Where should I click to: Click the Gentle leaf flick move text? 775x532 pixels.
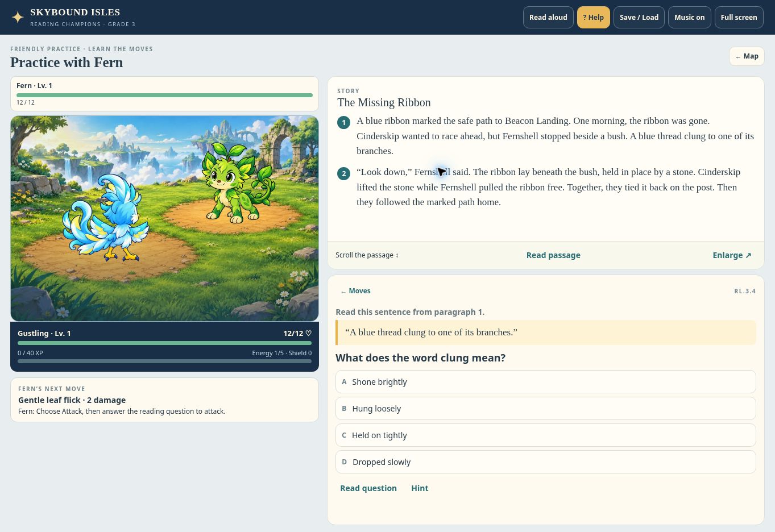pos(72,400)
